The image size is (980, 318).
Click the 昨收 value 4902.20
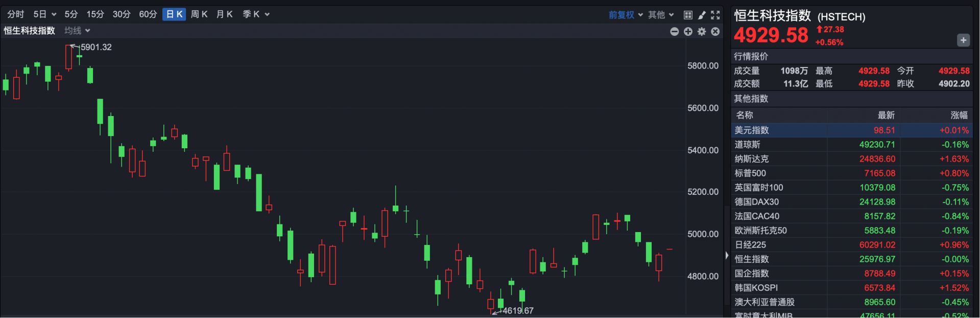pos(954,84)
